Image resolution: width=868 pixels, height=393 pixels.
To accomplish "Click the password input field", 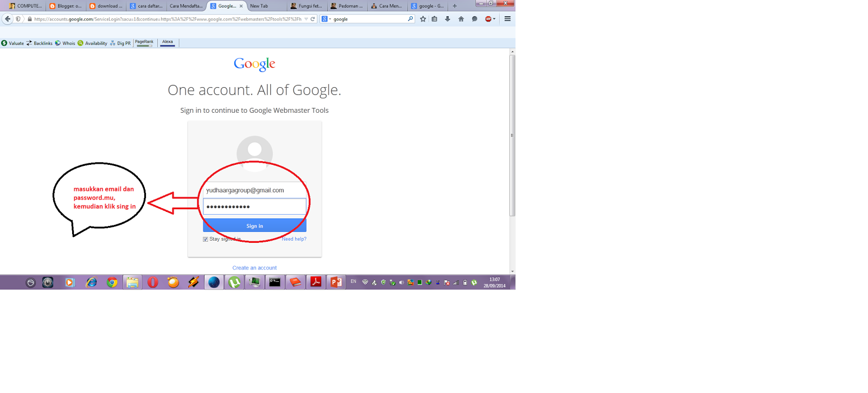I will coord(254,207).
